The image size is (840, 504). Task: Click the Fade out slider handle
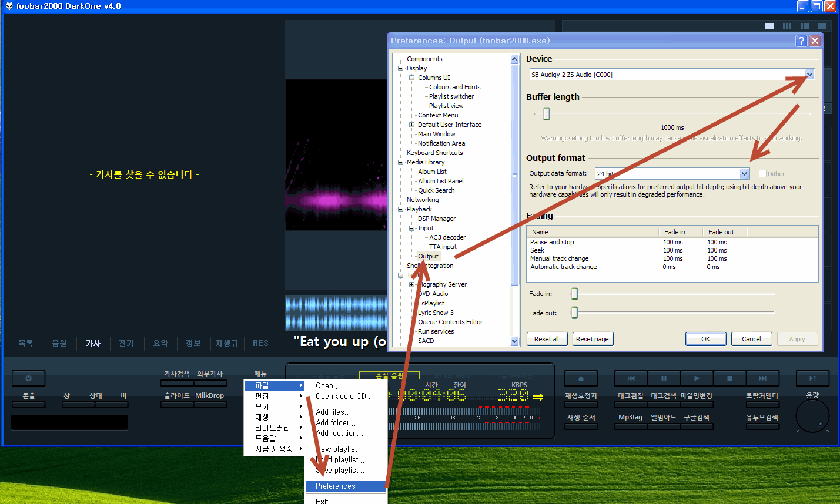click(x=574, y=313)
